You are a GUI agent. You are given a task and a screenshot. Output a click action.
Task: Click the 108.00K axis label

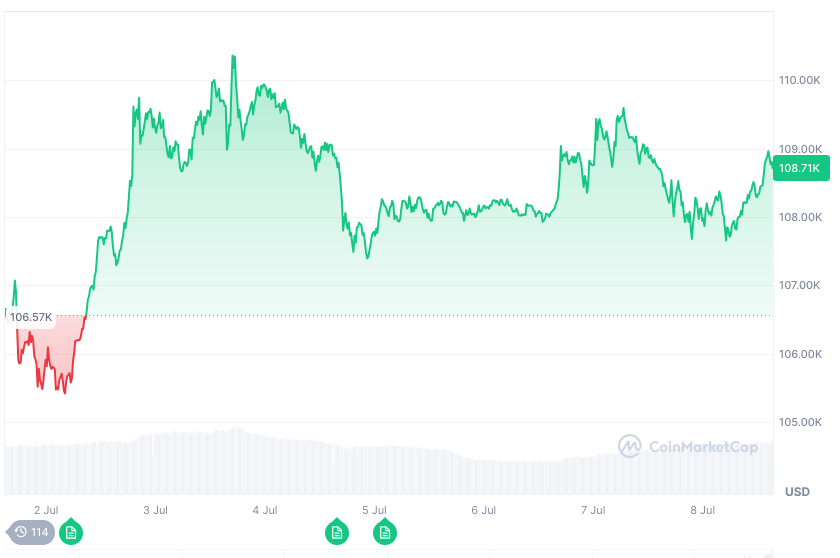click(800, 217)
